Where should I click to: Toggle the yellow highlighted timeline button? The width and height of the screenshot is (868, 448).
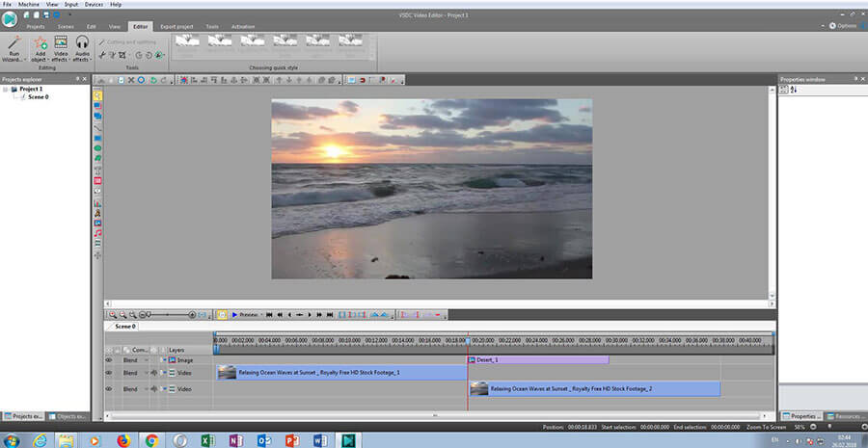point(222,315)
